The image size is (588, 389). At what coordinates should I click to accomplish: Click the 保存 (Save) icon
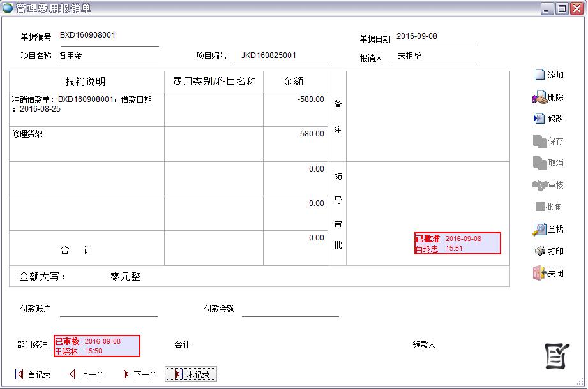coord(550,141)
